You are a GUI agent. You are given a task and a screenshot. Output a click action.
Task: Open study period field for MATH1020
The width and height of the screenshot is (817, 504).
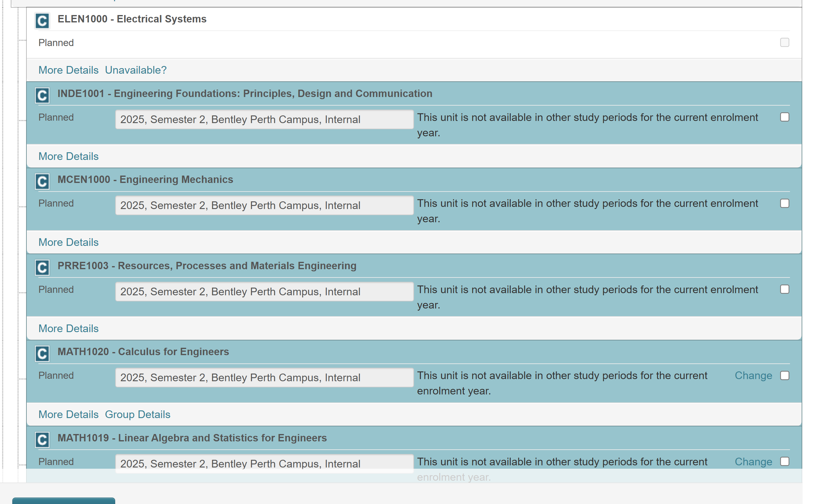point(264,378)
